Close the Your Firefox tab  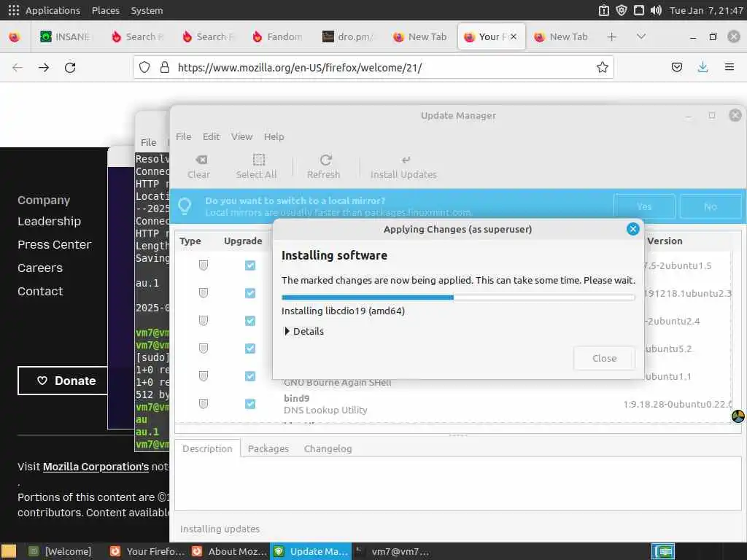coord(514,36)
